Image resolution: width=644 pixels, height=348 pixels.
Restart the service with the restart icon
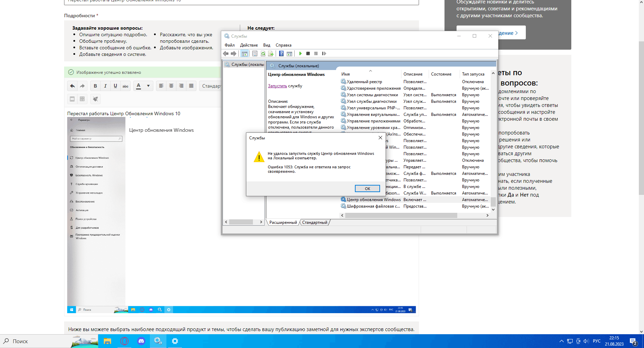click(324, 53)
